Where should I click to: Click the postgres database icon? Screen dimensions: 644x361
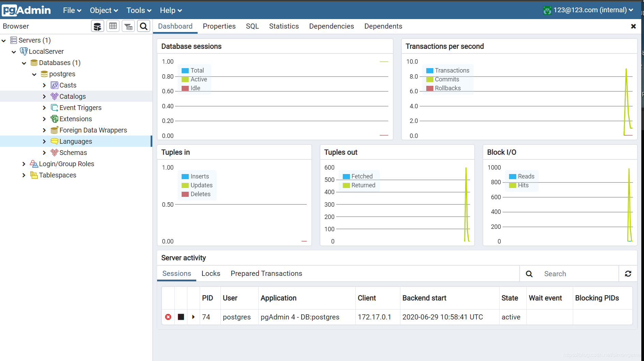[x=44, y=74]
